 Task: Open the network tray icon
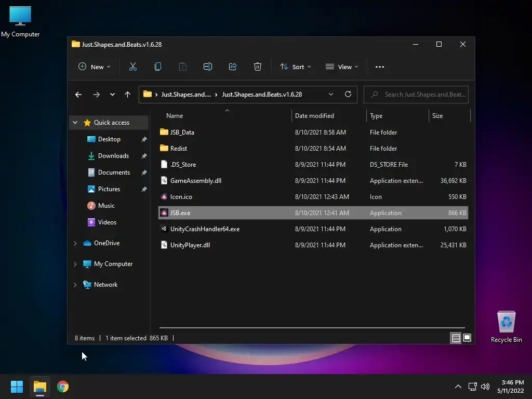point(472,387)
